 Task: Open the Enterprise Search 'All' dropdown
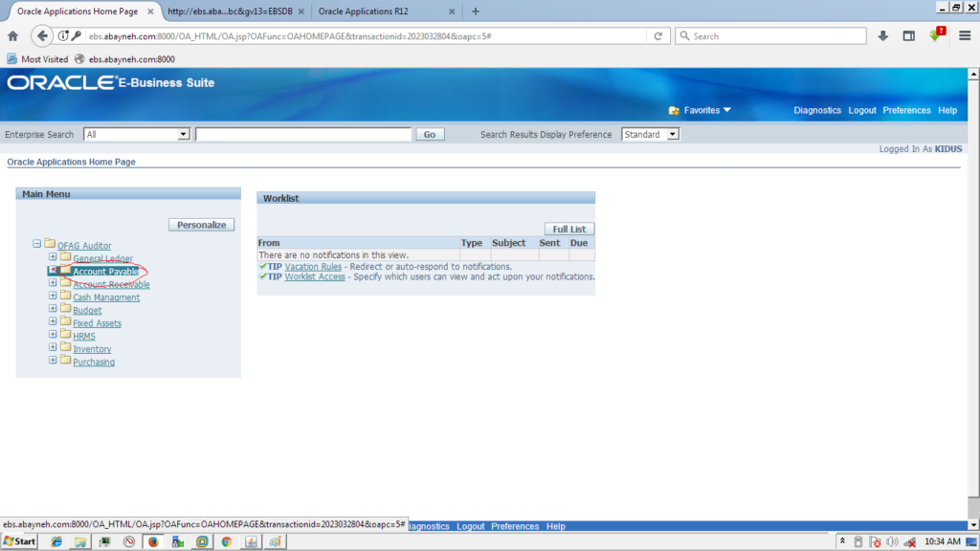[136, 134]
